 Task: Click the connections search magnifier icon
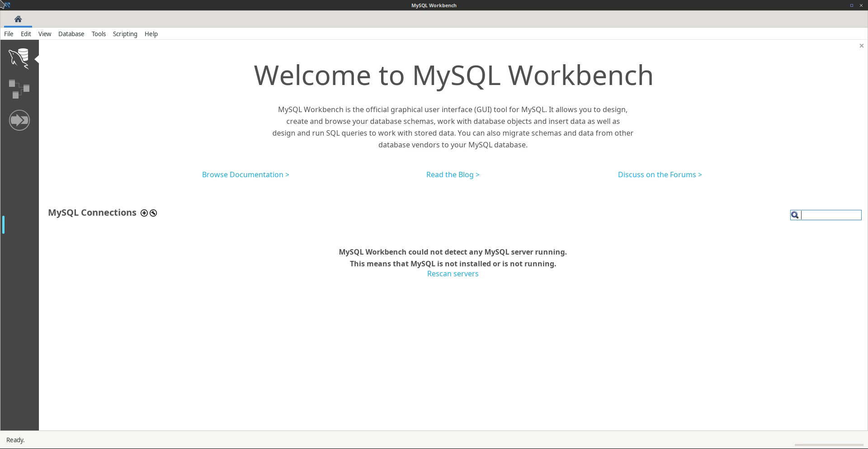pos(795,215)
